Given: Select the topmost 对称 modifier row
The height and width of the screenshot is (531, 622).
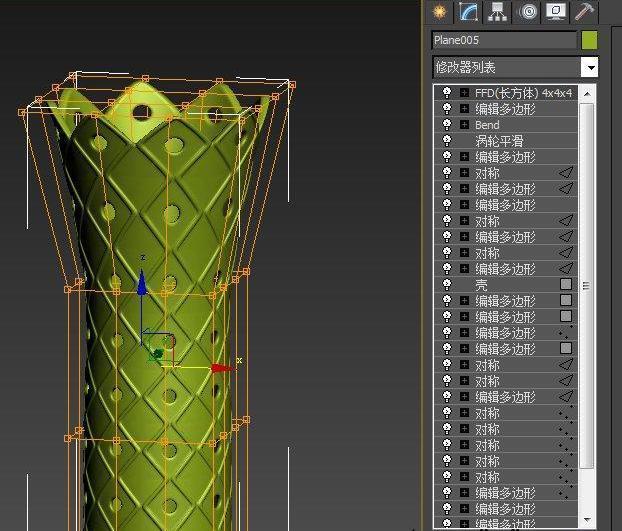Looking at the screenshot, I should click(506, 173).
